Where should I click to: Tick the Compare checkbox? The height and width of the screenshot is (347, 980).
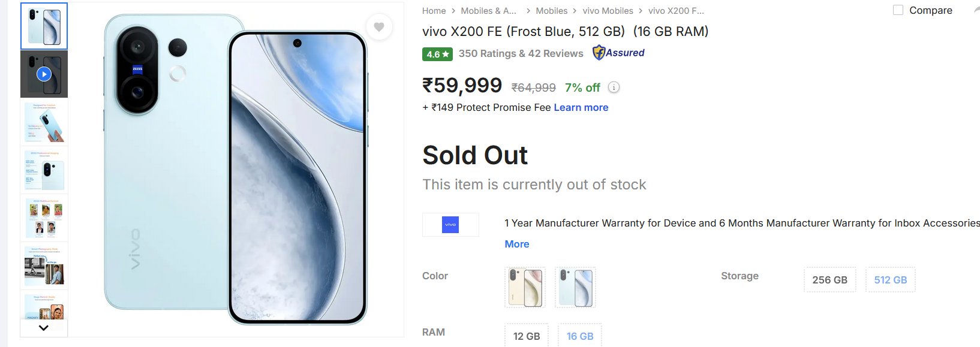(x=898, y=10)
